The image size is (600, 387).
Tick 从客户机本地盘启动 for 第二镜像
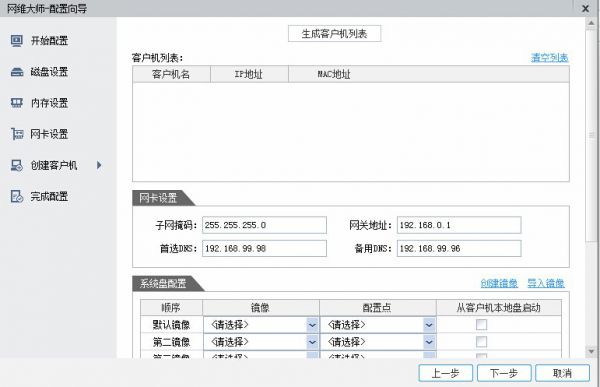tap(481, 342)
